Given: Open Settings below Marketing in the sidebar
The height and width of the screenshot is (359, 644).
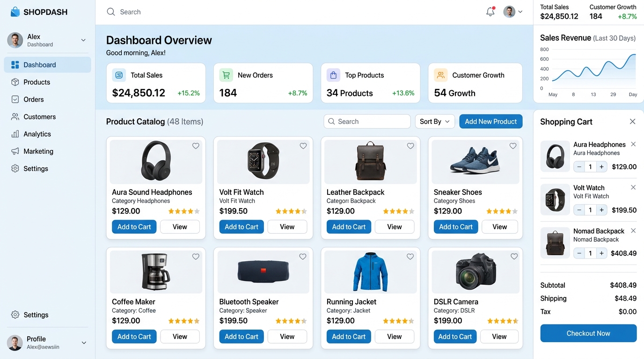Looking at the screenshot, I should pyautogui.click(x=47, y=169).
